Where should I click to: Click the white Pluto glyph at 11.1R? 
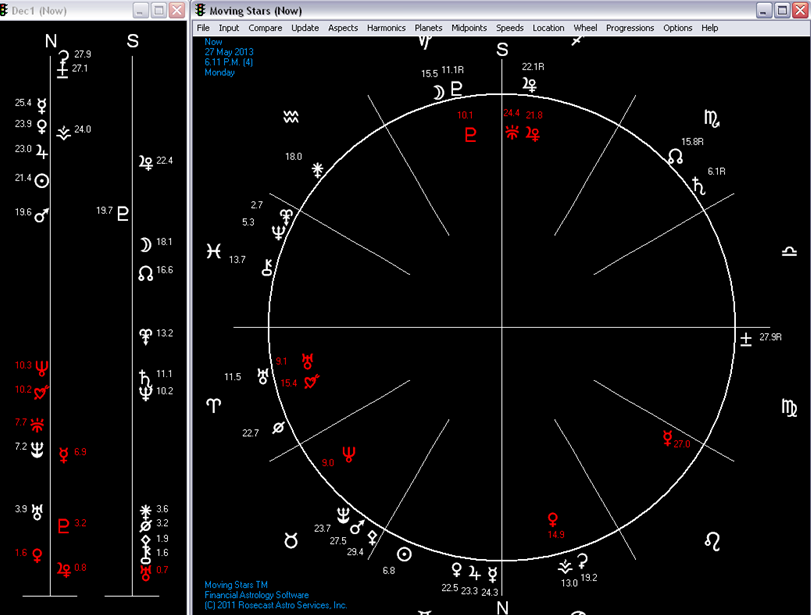[456, 89]
